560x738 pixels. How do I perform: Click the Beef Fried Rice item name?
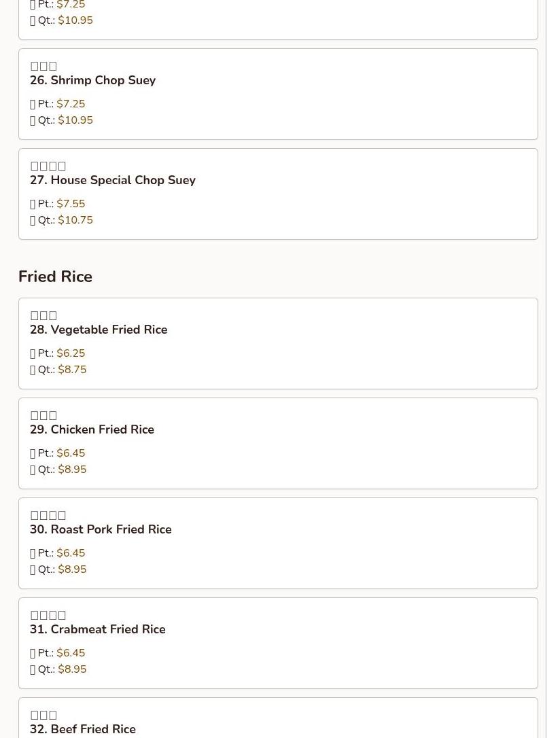[x=82, y=729]
